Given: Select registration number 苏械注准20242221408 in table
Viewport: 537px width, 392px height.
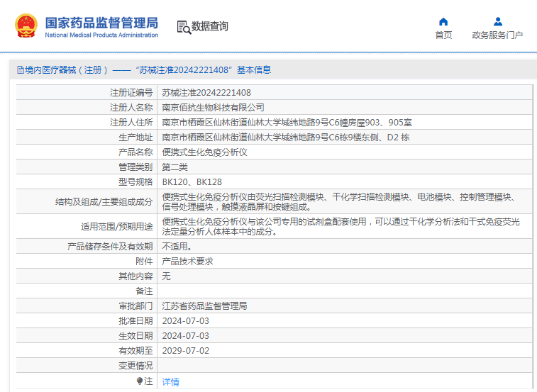Looking at the screenshot, I should pyautogui.click(x=206, y=93).
